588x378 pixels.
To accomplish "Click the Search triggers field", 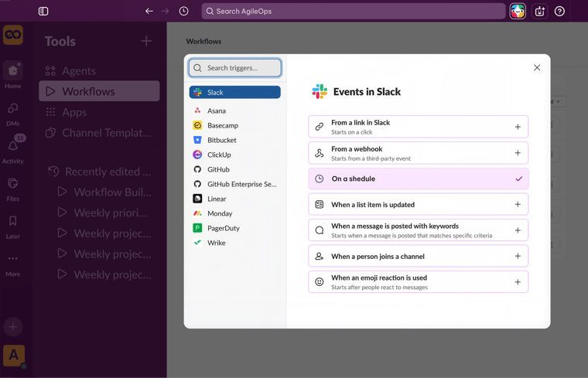I will click(234, 68).
